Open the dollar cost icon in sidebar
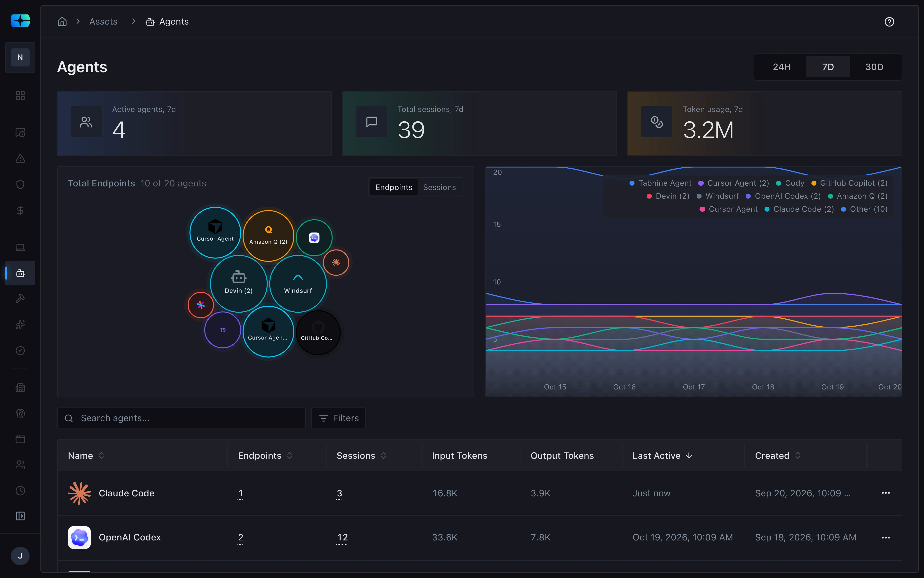 click(20, 210)
